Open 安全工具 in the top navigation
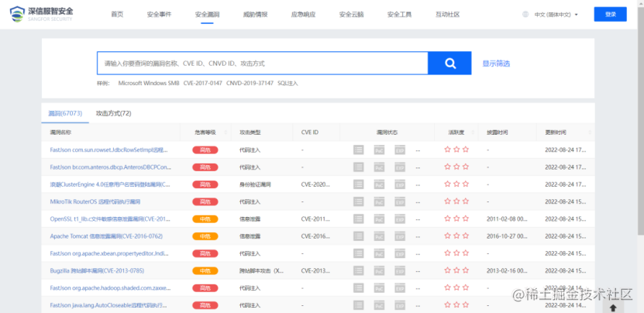 click(399, 15)
